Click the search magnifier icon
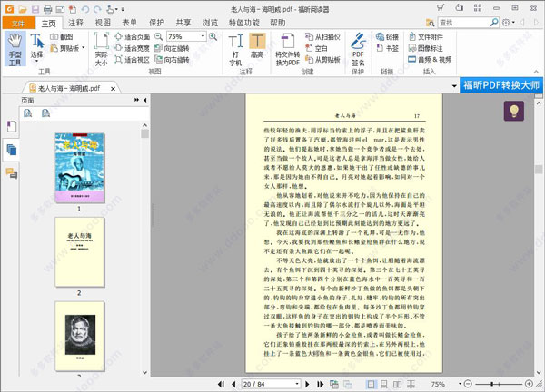 494,23
